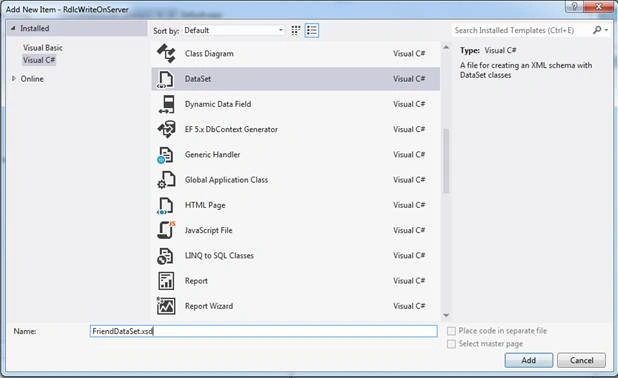
Task: Click the Class Diagram template icon
Action: (x=166, y=53)
